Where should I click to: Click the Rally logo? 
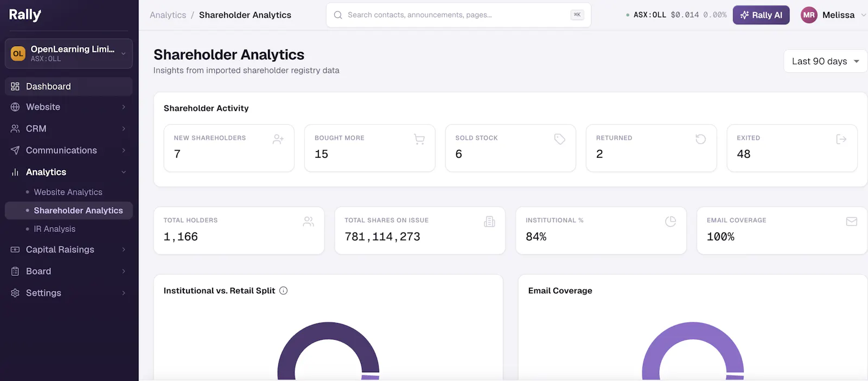tap(25, 15)
